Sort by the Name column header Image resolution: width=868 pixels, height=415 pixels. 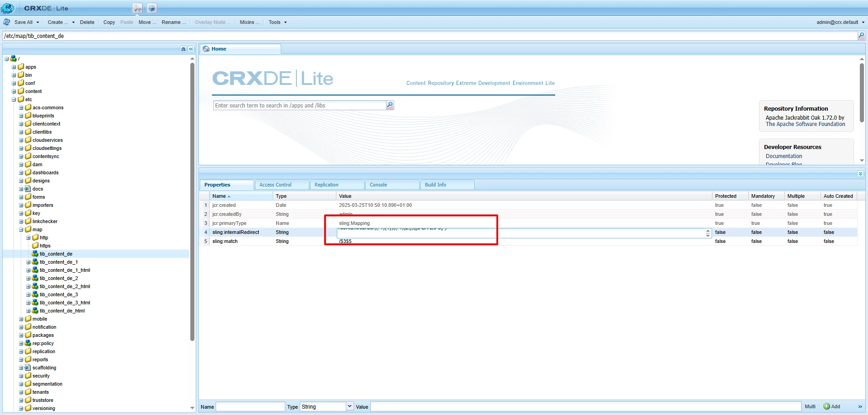pyautogui.click(x=241, y=196)
